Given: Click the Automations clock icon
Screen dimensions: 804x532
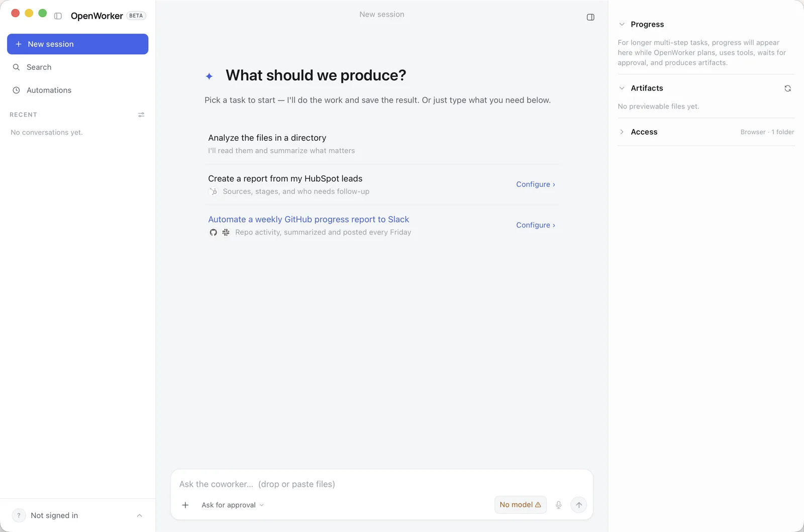Looking at the screenshot, I should tap(16, 90).
